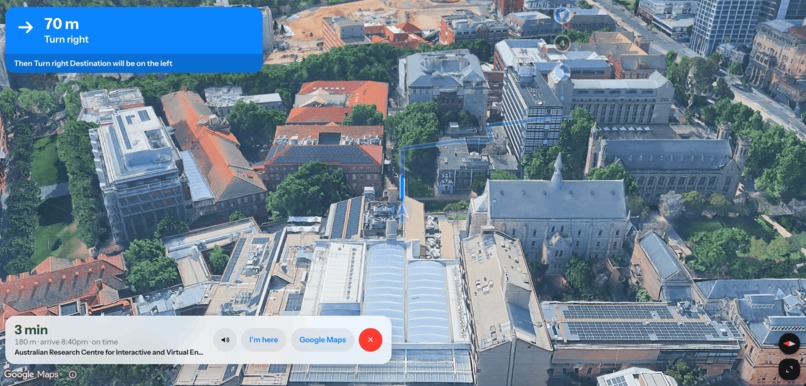
Task: Click the turn-right arrow in the direction banner
Action: 25,27
